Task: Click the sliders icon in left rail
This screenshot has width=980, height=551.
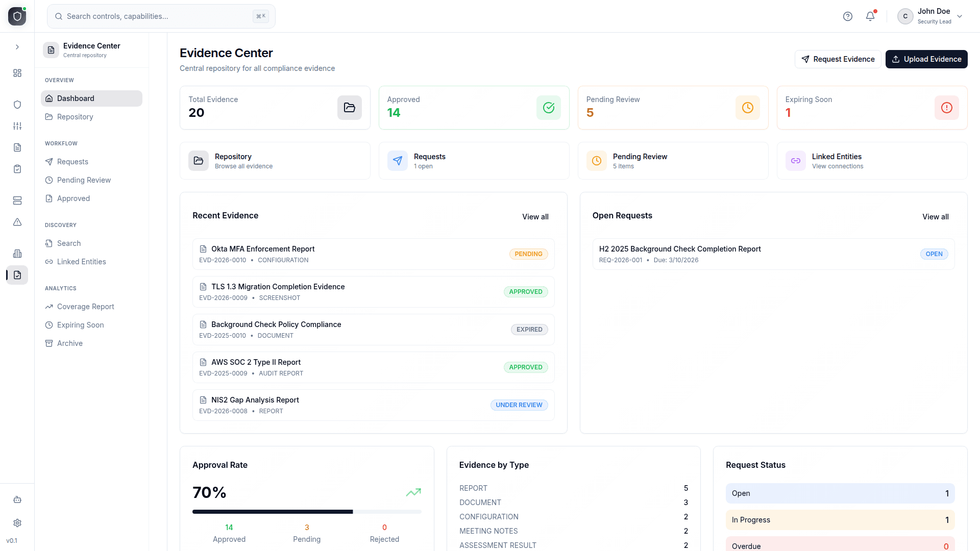Action: click(17, 126)
